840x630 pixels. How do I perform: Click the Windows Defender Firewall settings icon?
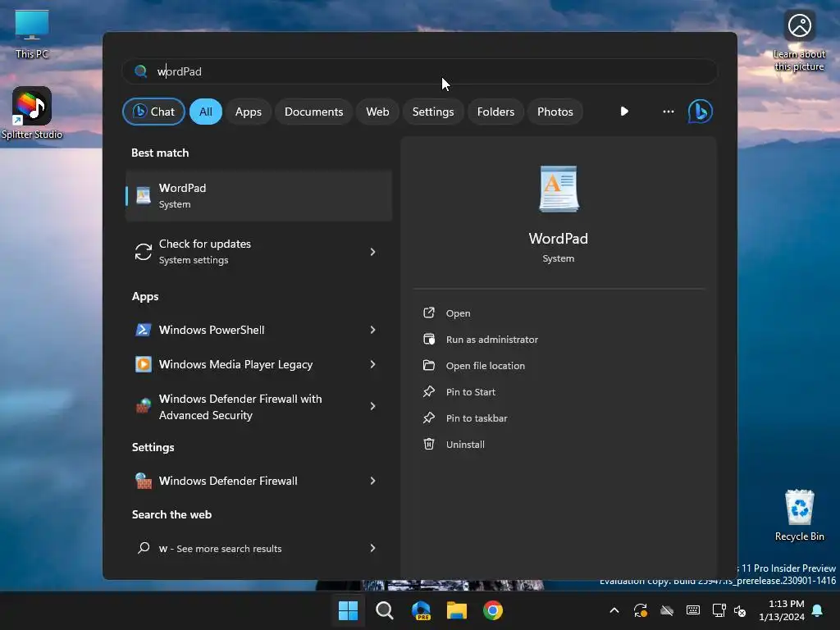[x=143, y=481]
